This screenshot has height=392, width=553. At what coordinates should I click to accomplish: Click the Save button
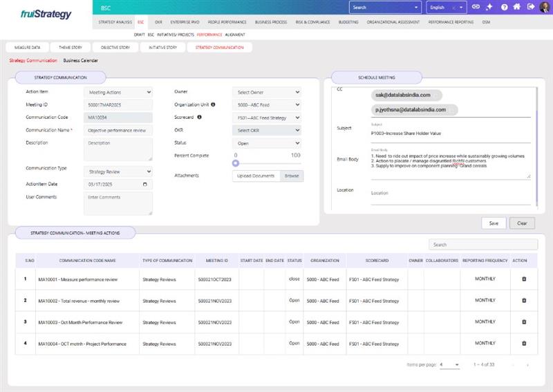pos(494,223)
